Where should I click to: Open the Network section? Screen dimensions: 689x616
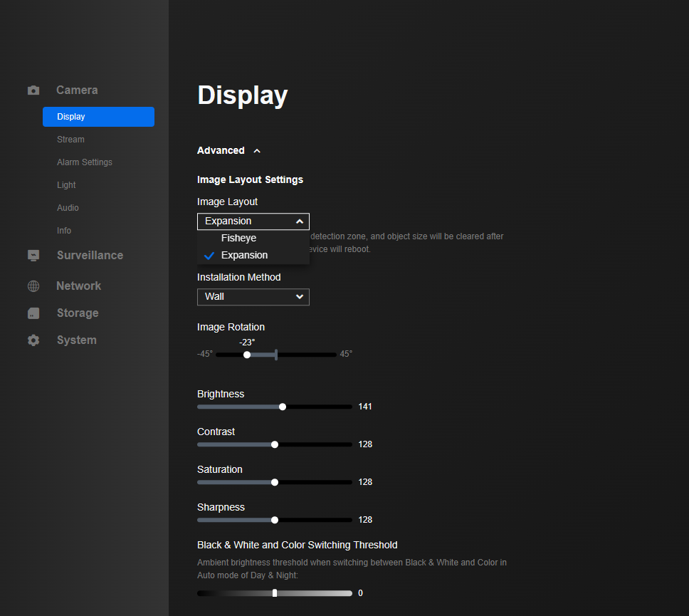click(79, 286)
